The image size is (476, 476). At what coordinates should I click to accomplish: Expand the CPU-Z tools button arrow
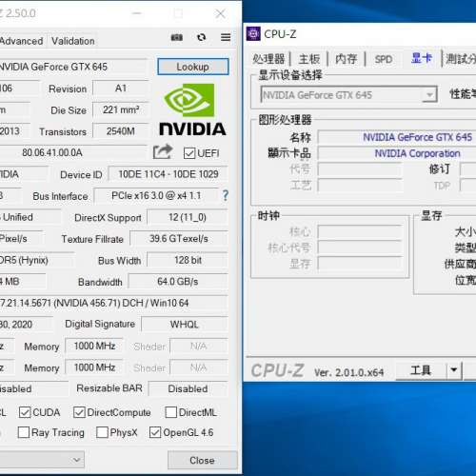(454, 370)
